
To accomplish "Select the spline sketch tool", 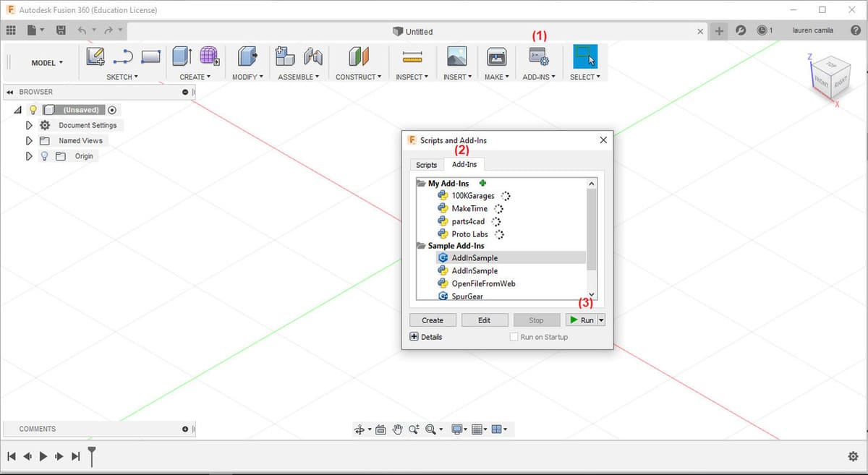I will pos(123,56).
